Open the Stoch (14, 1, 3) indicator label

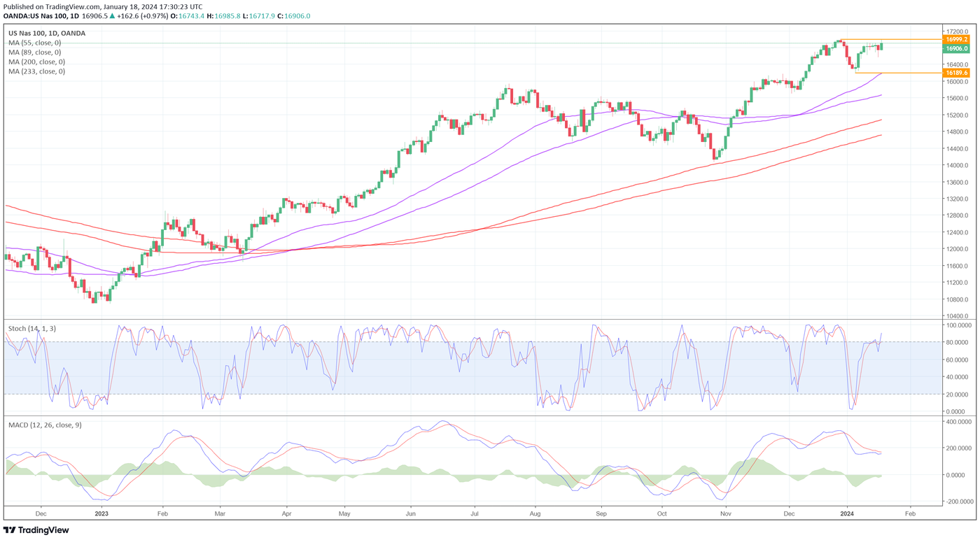pyautogui.click(x=31, y=328)
